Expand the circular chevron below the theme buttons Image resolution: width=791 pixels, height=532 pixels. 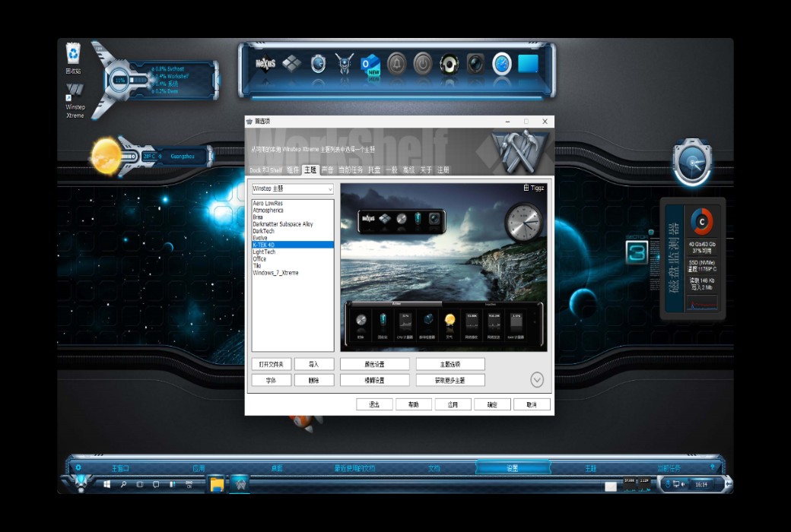[535, 380]
